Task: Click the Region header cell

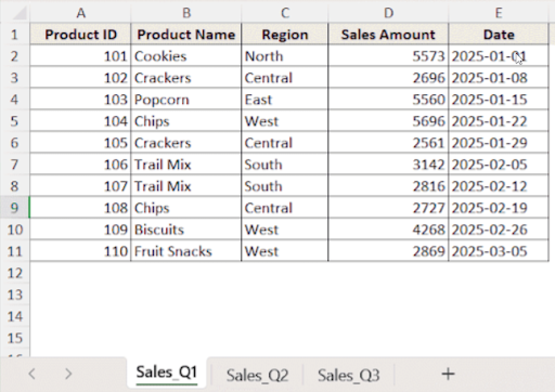Action: 285,34
